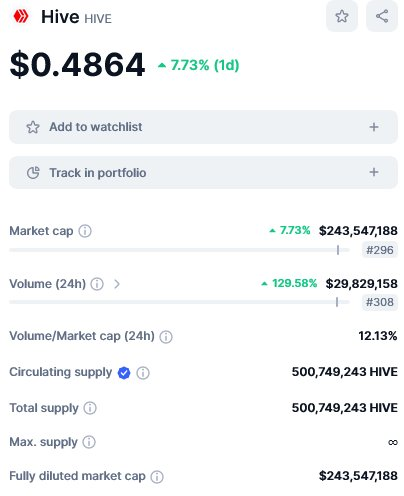Click the 129.58% volume change
Image resolution: width=404 pixels, height=496 pixels.
pyautogui.click(x=289, y=283)
